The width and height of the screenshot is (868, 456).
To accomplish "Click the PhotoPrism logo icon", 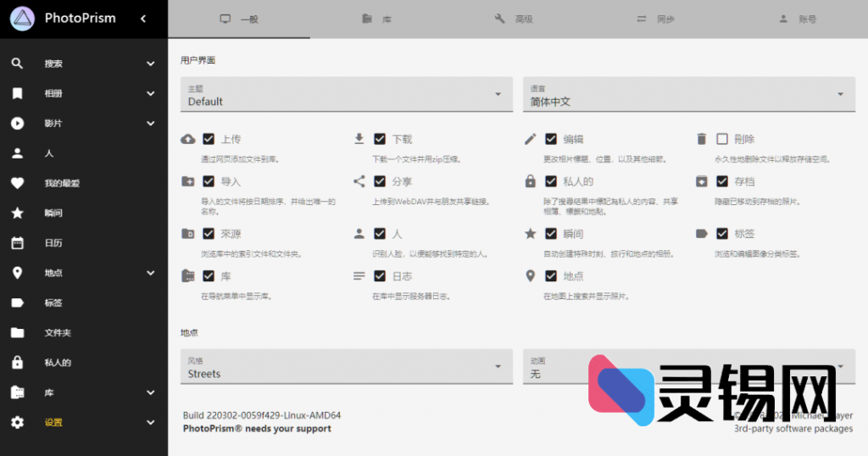I will coord(23,19).
